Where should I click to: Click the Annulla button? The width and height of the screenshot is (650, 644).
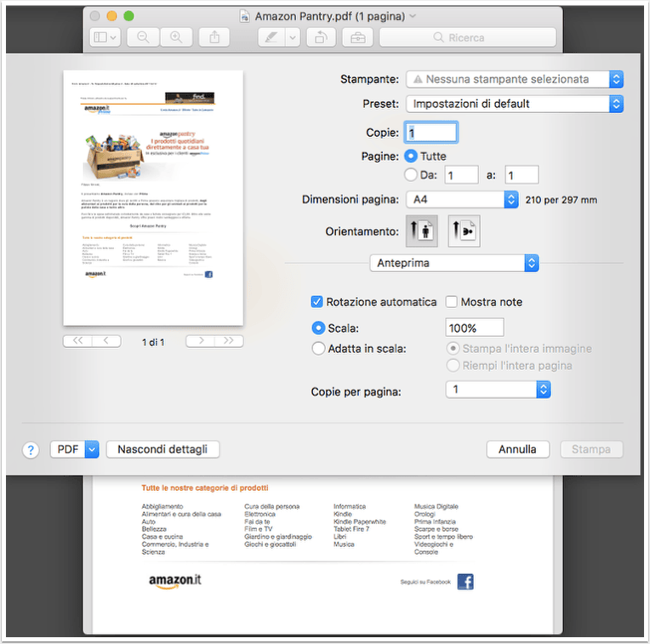tap(518, 449)
